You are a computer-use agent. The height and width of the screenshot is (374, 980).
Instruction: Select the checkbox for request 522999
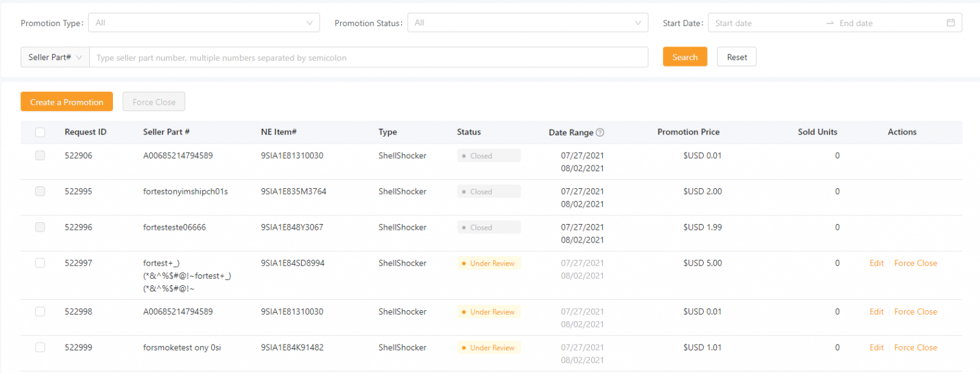pyautogui.click(x=40, y=347)
